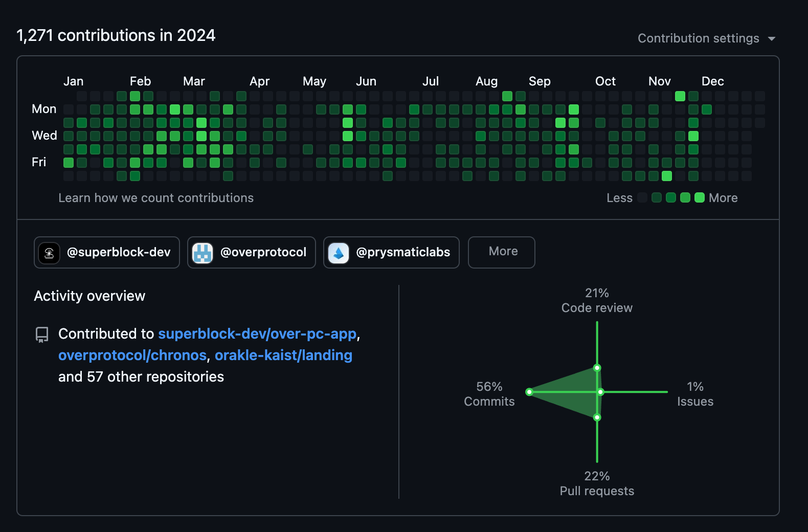Click the Mon row label
Image resolution: width=808 pixels, height=532 pixels.
tap(44, 109)
